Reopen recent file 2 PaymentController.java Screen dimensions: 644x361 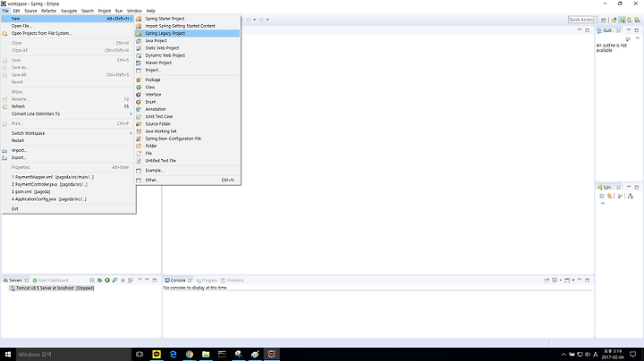tap(68, 185)
